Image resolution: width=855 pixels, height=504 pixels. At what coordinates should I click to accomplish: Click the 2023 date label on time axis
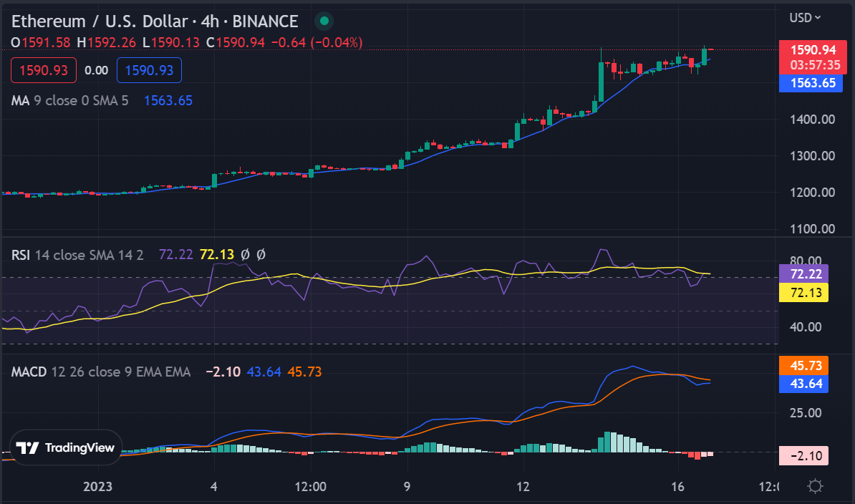pyautogui.click(x=97, y=487)
